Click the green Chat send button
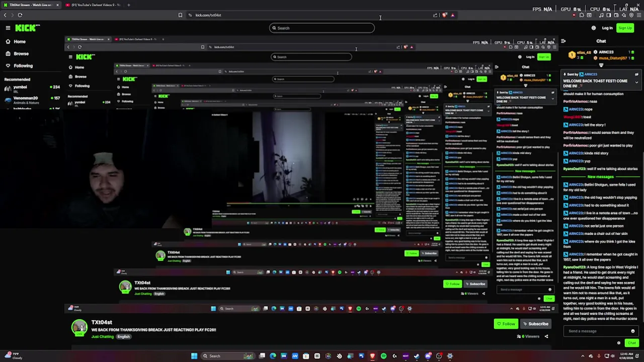This screenshot has width=644, height=362. coord(632,343)
